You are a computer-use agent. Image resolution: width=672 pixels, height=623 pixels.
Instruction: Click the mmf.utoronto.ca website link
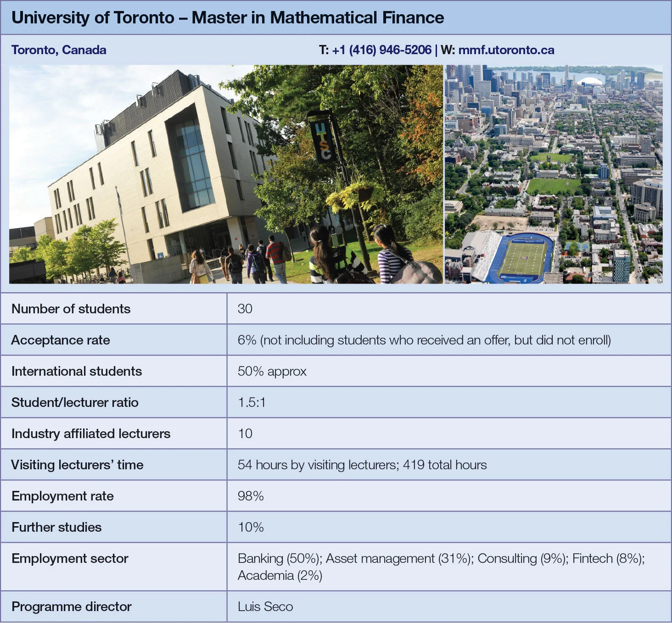pyautogui.click(x=506, y=50)
